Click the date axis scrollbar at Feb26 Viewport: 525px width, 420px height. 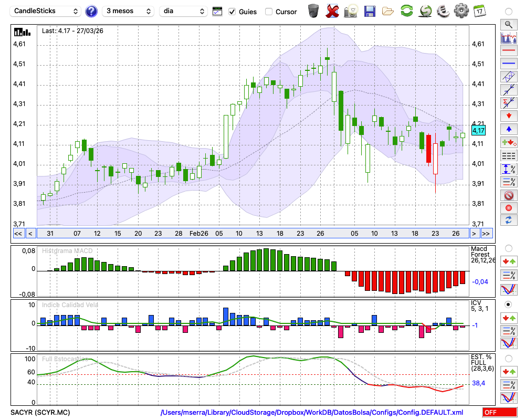coord(199,234)
